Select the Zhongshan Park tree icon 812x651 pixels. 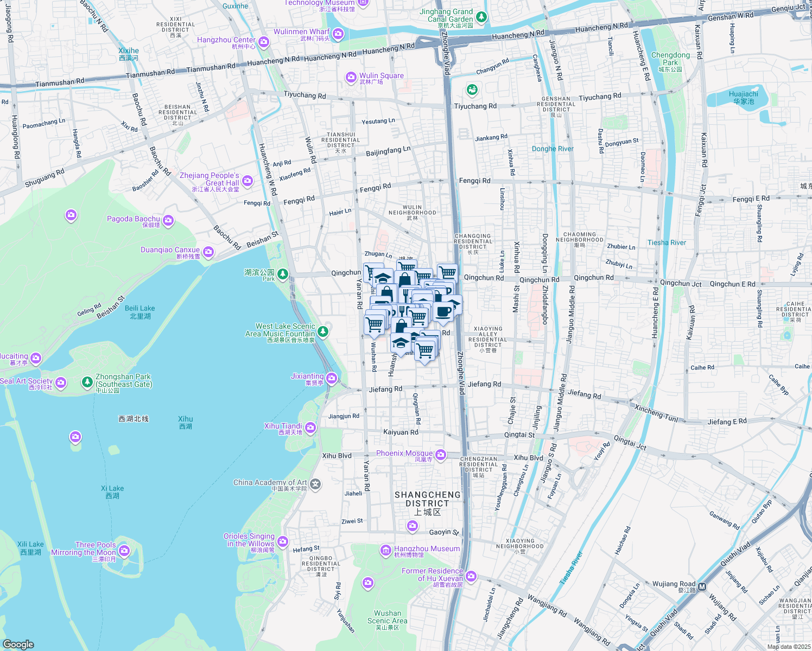click(x=87, y=382)
